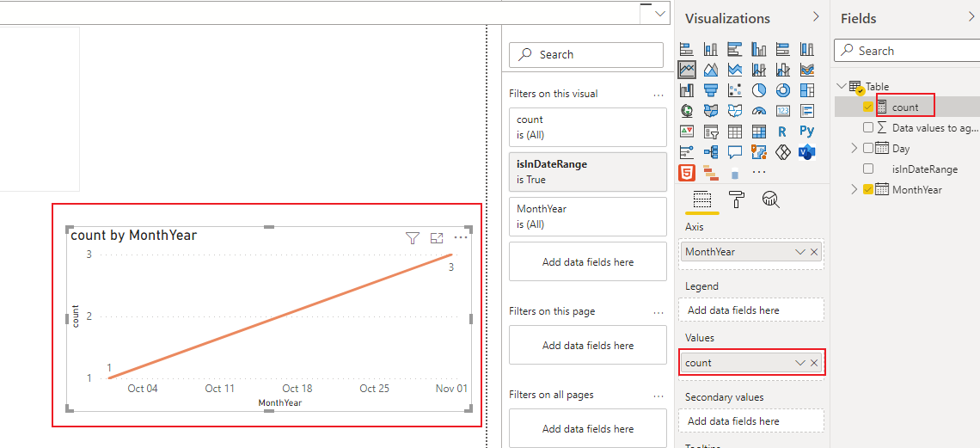This screenshot has width=980, height=448.
Task: Collapse the Fields pane
Action: coord(971,17)
